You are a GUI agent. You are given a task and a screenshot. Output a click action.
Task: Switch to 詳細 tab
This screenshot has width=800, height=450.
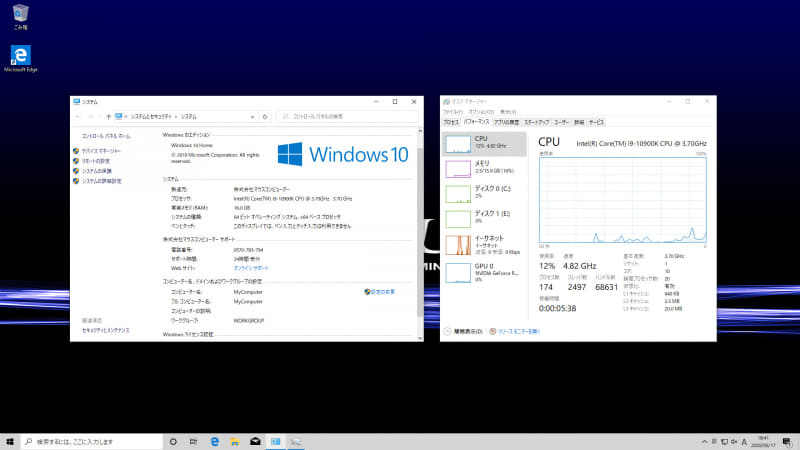(x=579, y=122)
